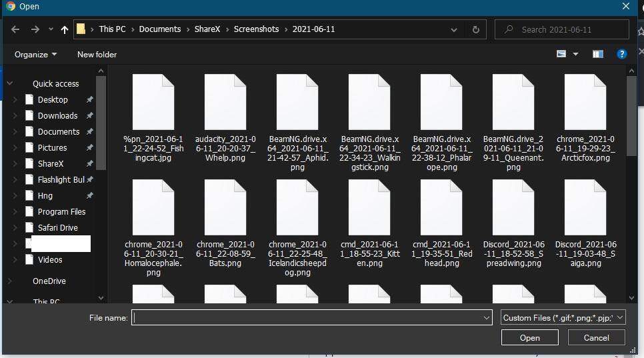Image resolution: width=644 pixels, height=358 pixels.
Task: Click the Back navigation arrow
Action: click(x=15, y=29)
